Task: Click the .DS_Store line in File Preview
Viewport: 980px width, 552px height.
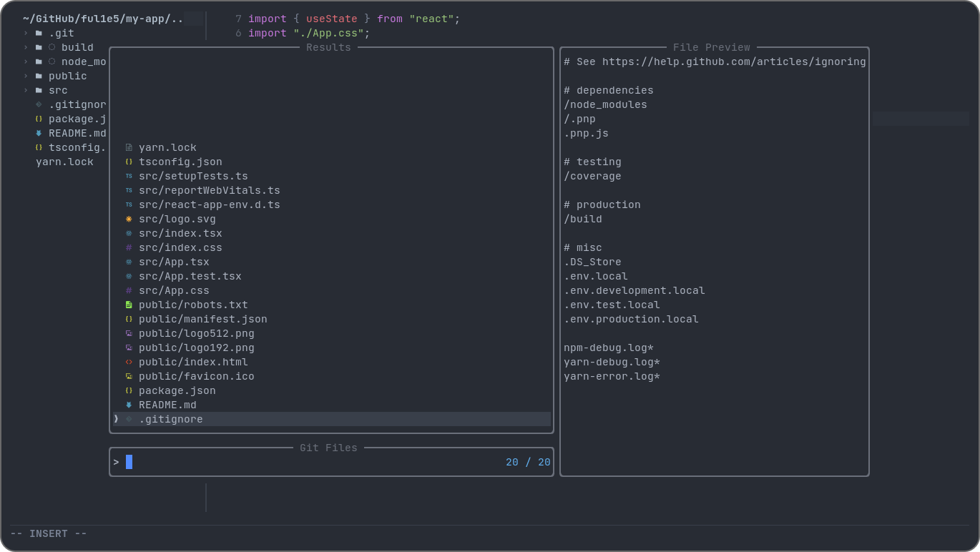Action: pos(592,262)
